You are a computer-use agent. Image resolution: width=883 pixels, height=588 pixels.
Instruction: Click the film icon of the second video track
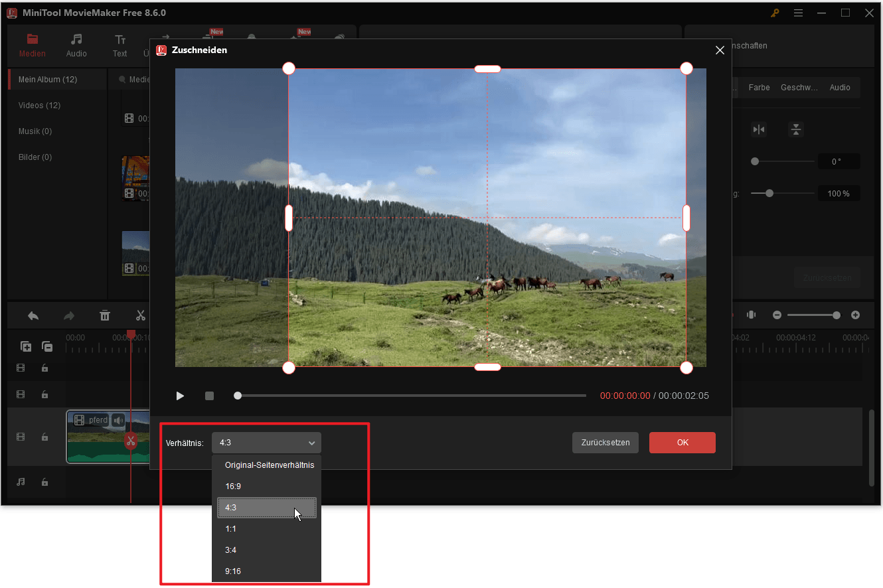(x=21, y=394)
